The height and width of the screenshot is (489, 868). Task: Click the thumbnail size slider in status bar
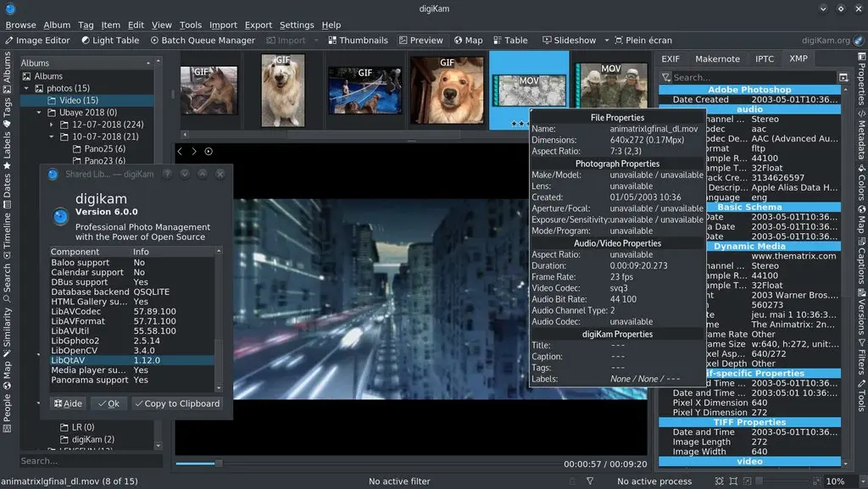pyautogui.click(x=784, y=481)
